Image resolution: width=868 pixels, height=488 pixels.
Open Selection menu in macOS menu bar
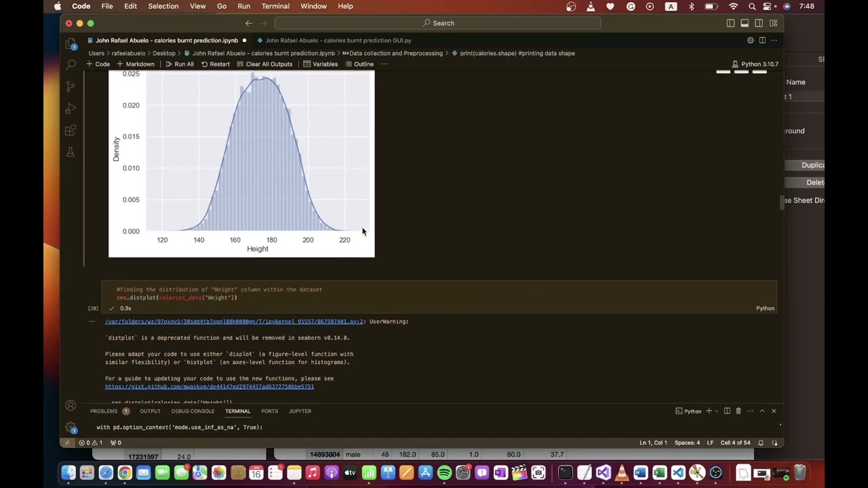tap(163, 6)
